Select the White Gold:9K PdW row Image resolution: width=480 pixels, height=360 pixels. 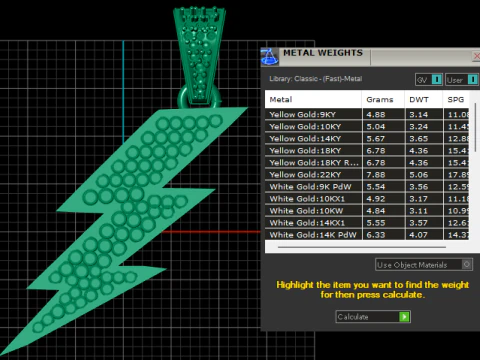pos(367,186)
